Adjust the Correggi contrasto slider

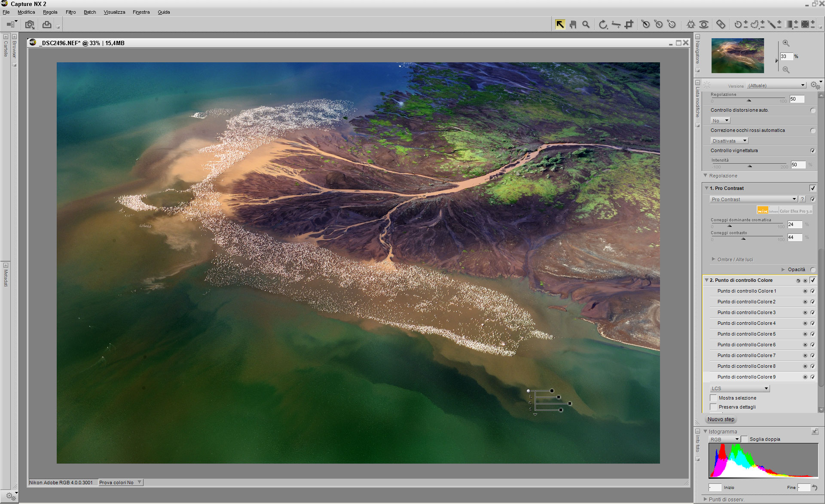(743, 239)
